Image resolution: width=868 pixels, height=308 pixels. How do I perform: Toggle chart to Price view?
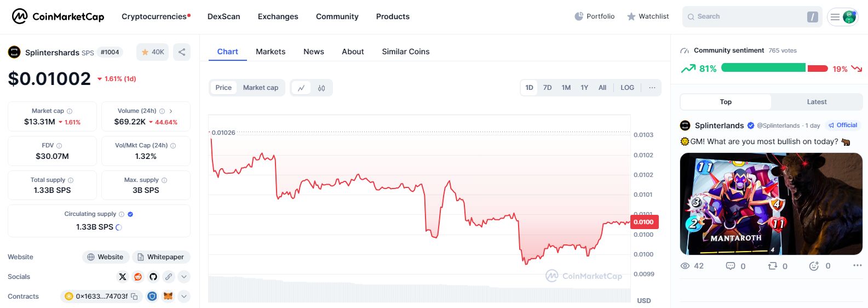[x=223, y=88]
